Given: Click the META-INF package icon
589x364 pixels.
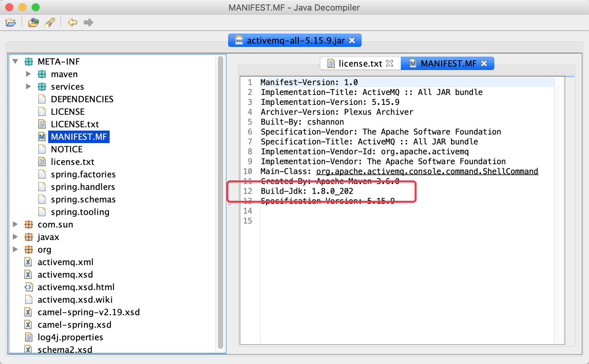Looking at the screenshot, I should [x=29, y=62].
